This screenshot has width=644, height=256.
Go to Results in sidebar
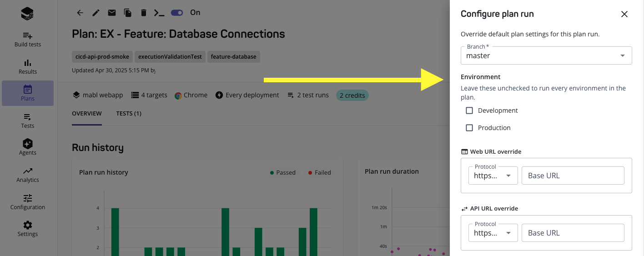pyautogui.click(x=28, y=67)
